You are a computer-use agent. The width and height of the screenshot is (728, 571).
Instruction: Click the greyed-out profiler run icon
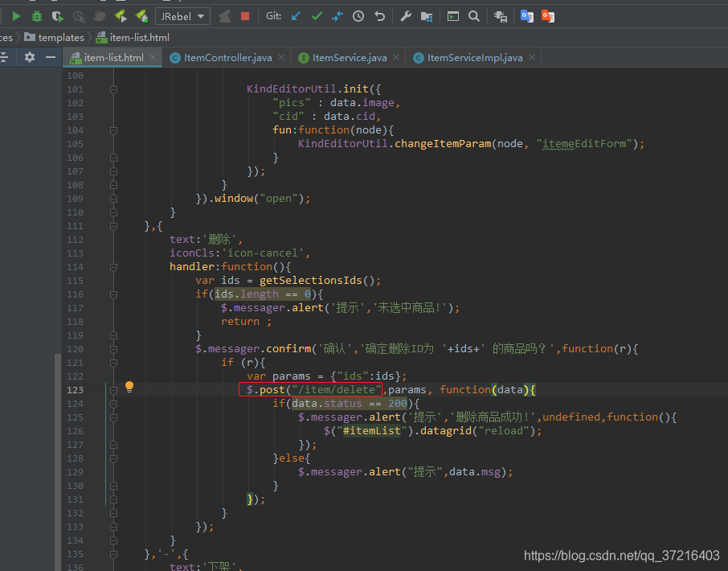[79, 17]
